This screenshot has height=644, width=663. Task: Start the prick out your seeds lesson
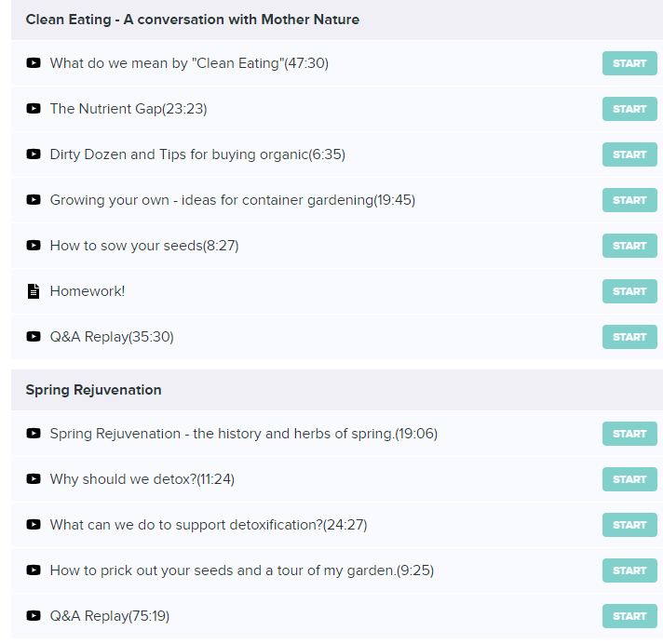[629, 570]
